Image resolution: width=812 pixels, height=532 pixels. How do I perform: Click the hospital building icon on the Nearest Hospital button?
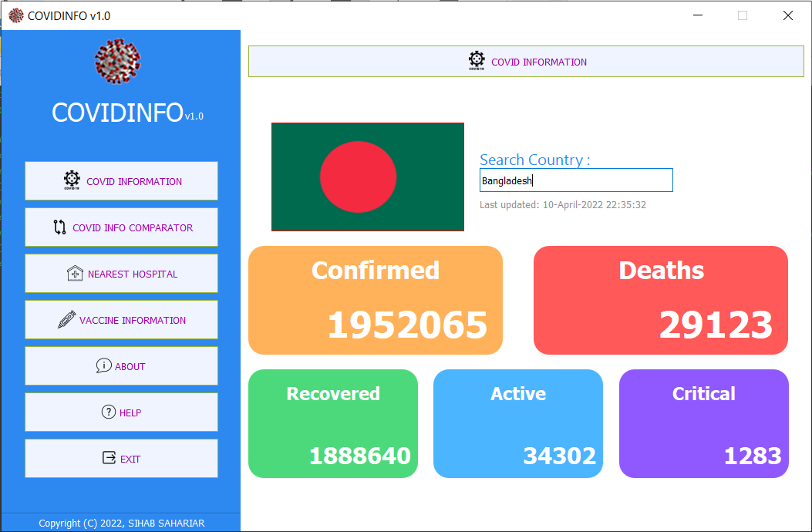tap(75, 273)
